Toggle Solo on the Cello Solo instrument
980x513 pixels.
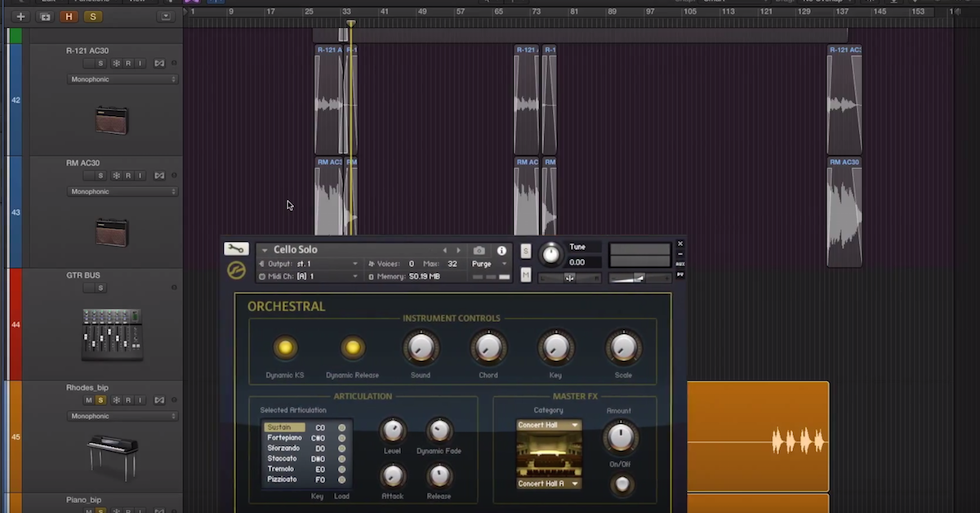[526, 251]
